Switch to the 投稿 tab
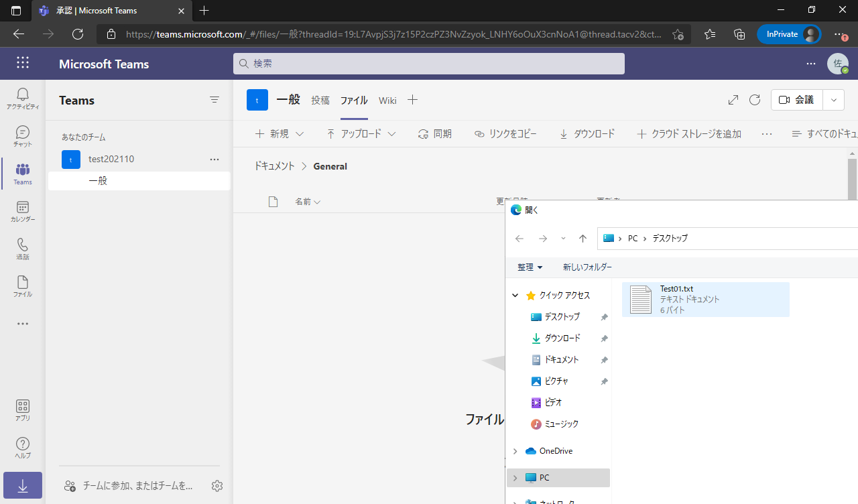The image size is (858, 504). pyautogui.click(x=320, y=101)
